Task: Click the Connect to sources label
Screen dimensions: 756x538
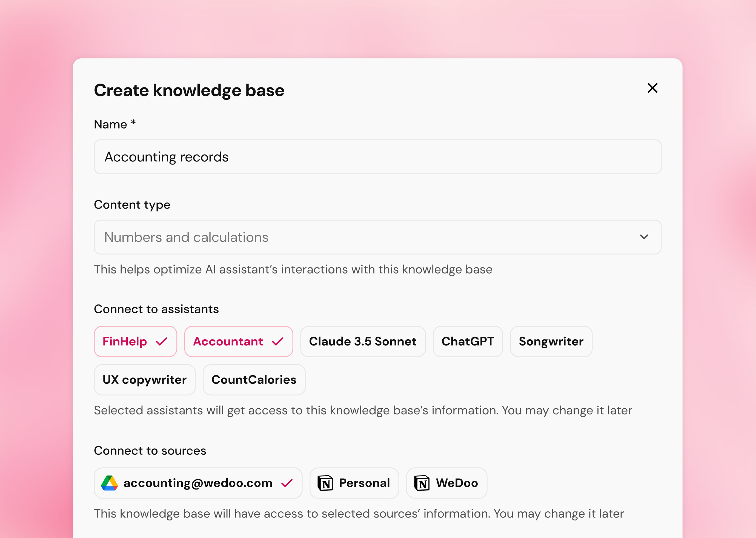Action: (x=150, y=451)
